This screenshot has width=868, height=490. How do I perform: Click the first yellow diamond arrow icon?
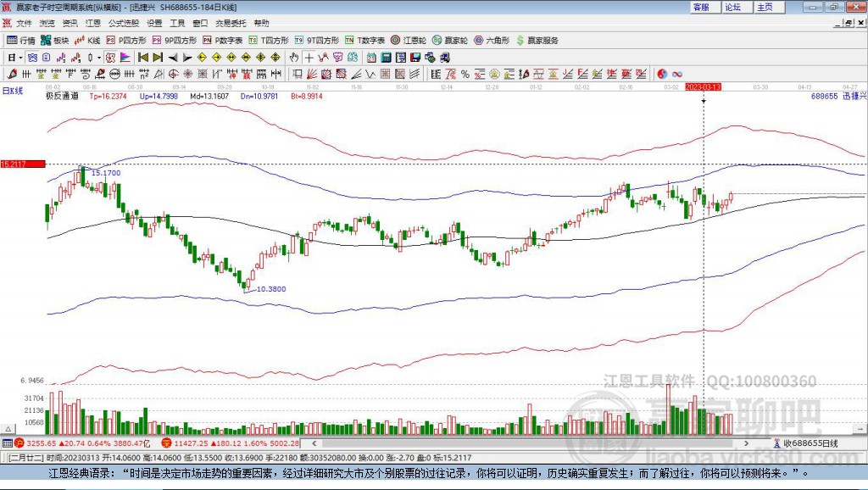point(202,58)
